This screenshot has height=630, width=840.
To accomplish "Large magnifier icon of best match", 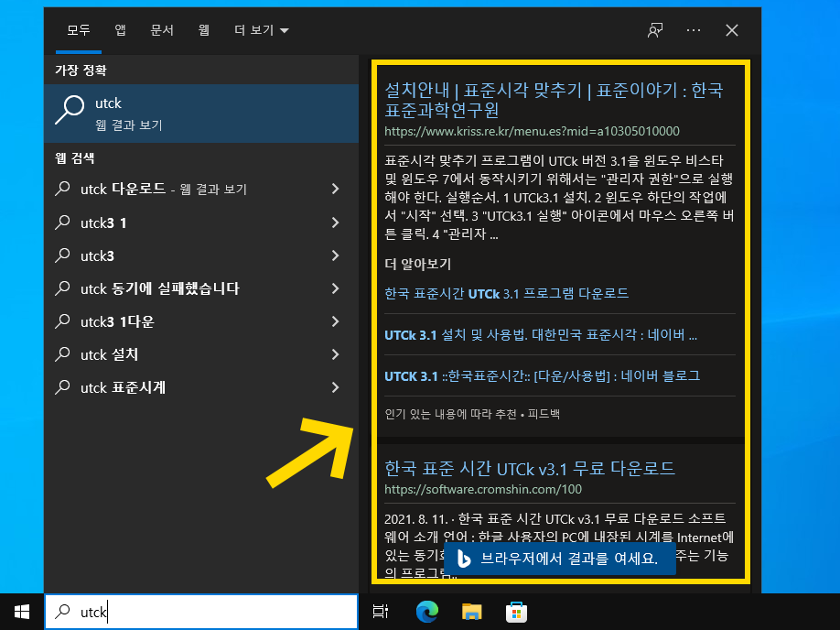I will 70,110.
